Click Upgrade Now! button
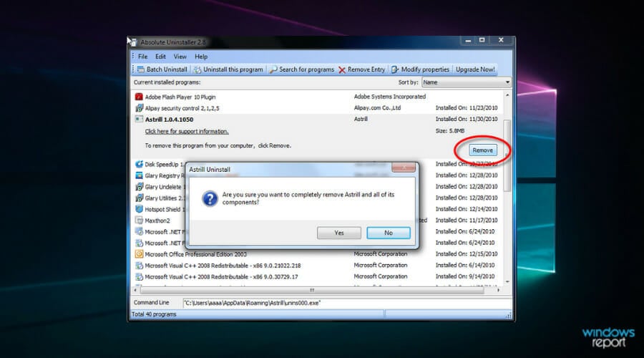Screen dimensions: 644x358 475,69
